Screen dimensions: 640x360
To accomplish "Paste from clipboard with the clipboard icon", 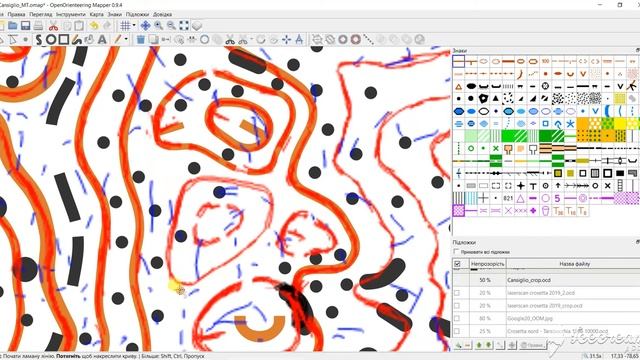I will pyautogui.click(x=79, y=26).
